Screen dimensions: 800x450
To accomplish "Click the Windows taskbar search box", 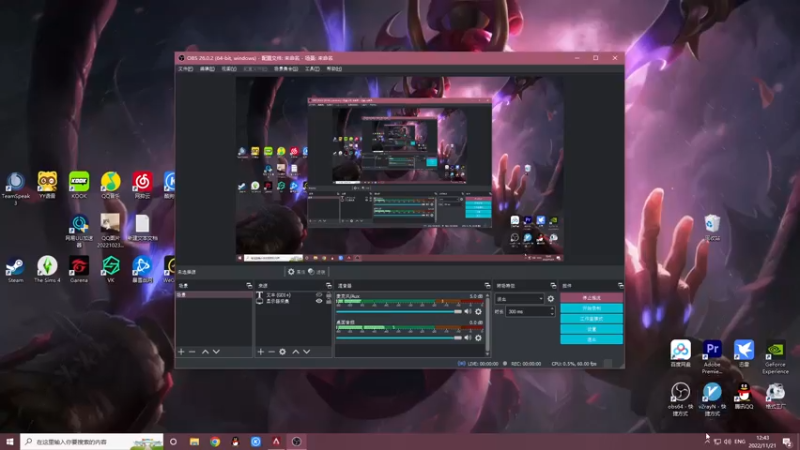I will point(92,441).
